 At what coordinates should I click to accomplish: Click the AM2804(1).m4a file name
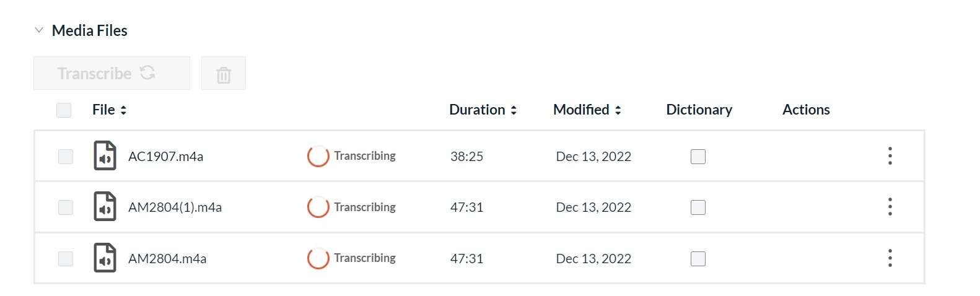click(x=175, y=207)
